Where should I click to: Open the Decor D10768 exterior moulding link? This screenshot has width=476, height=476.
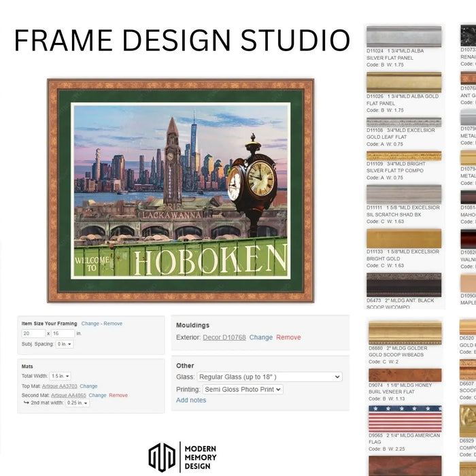pos(224,337)
